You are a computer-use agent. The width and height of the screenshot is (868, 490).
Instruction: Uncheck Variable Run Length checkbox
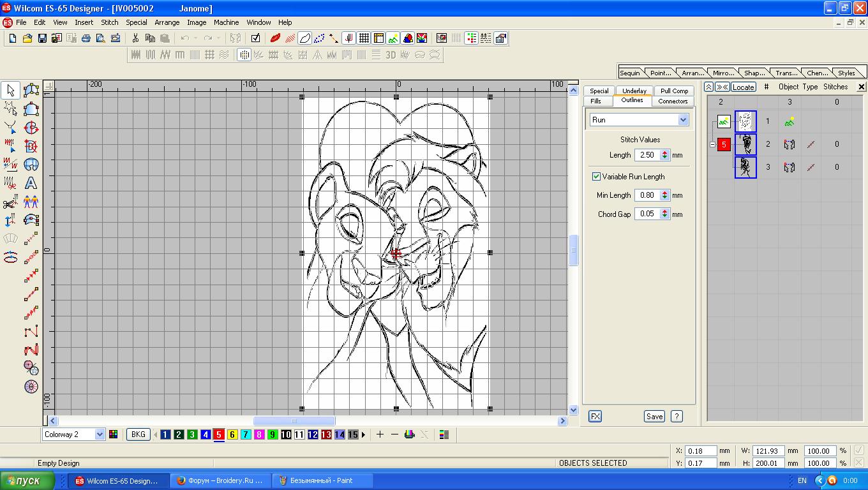(x=596, y=177)
